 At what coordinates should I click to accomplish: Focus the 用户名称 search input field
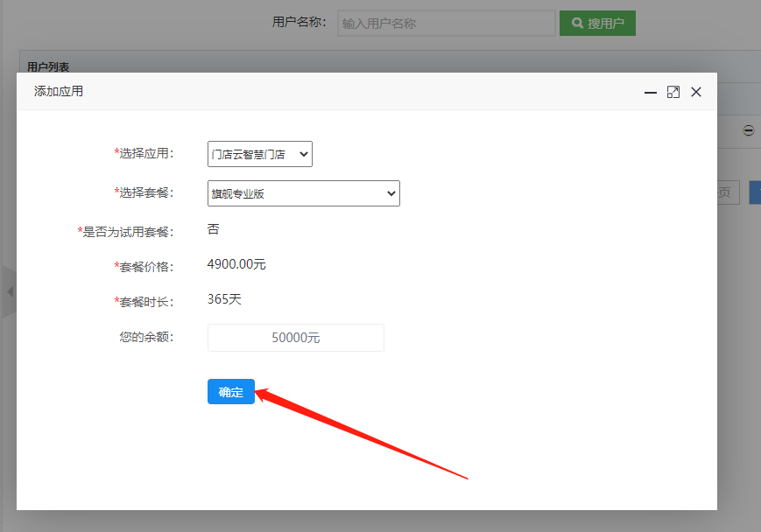click(446, 24)
